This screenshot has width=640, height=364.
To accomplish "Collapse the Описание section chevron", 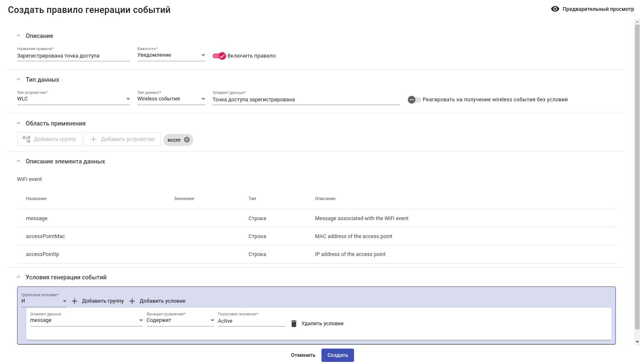I will 18,36.
